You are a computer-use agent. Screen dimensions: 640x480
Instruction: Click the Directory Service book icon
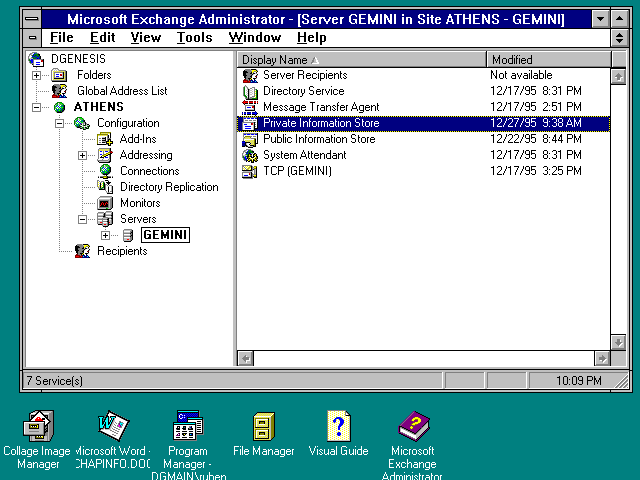(x=250, y=91)
